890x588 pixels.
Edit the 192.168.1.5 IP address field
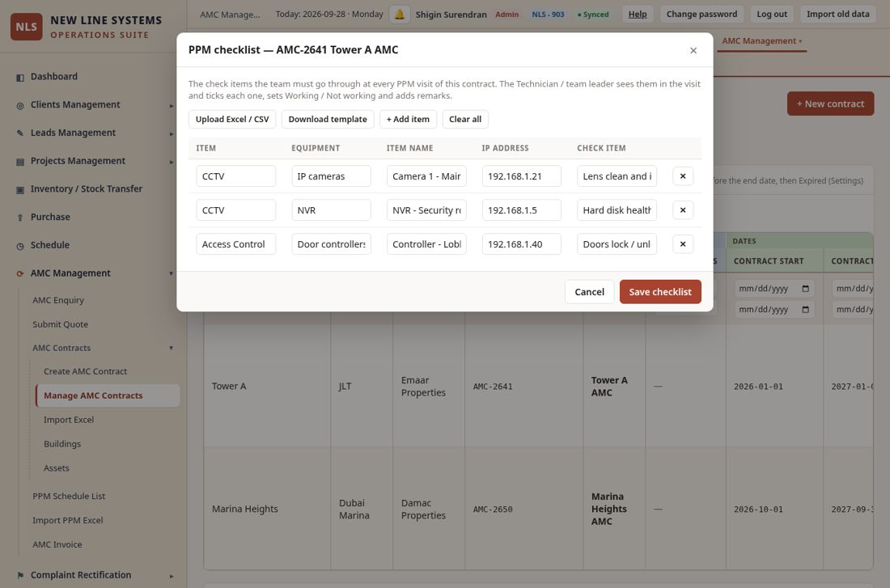(522, 210)
